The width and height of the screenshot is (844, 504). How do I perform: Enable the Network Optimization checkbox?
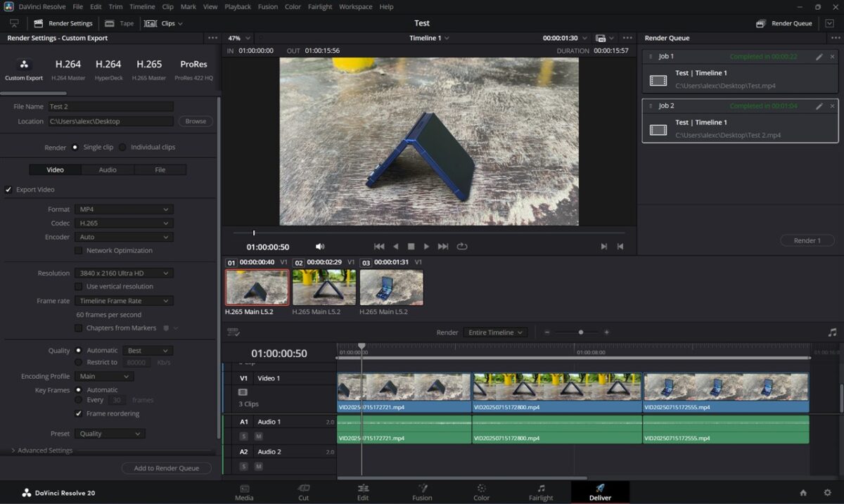[x=79, y=251]
